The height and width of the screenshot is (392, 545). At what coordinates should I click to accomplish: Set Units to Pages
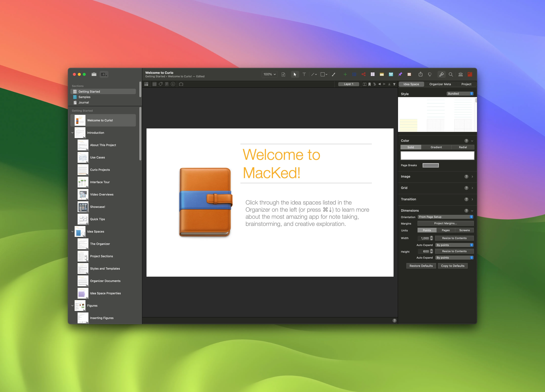click(x=446, y=230)
